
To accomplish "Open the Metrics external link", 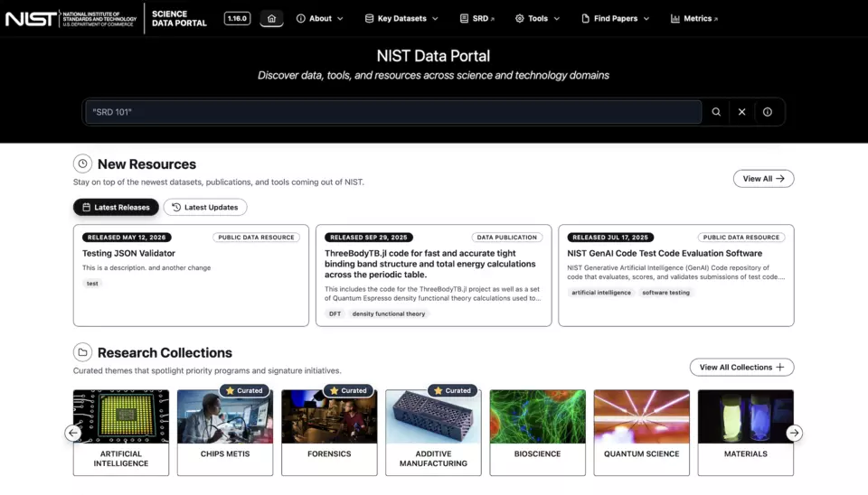I will [693, 18].
